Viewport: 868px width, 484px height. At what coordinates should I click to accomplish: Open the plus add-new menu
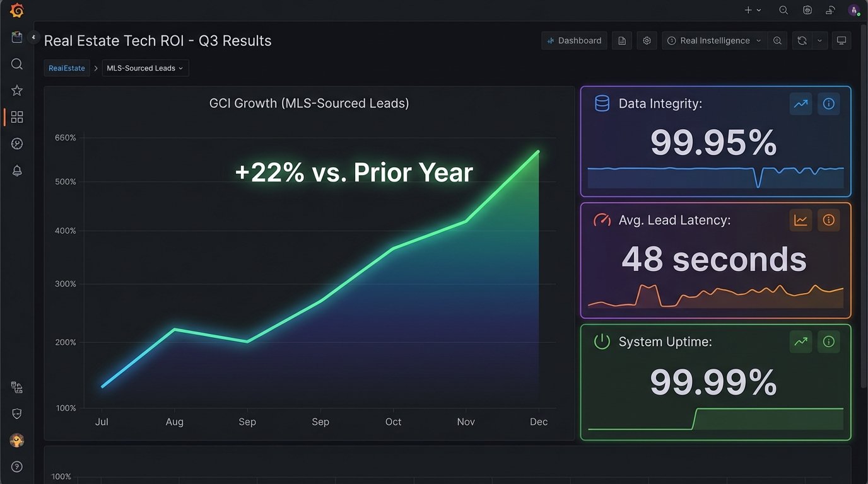click(x=753, y=10)
